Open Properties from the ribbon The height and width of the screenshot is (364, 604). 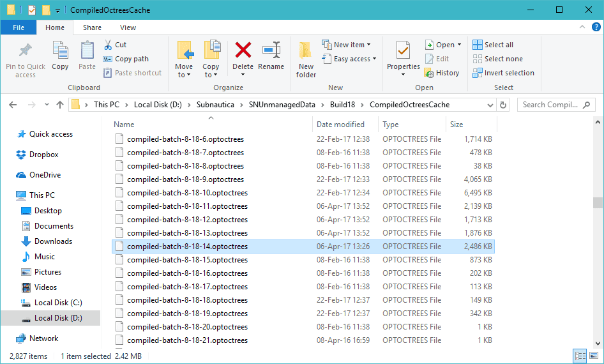(403, 56)
